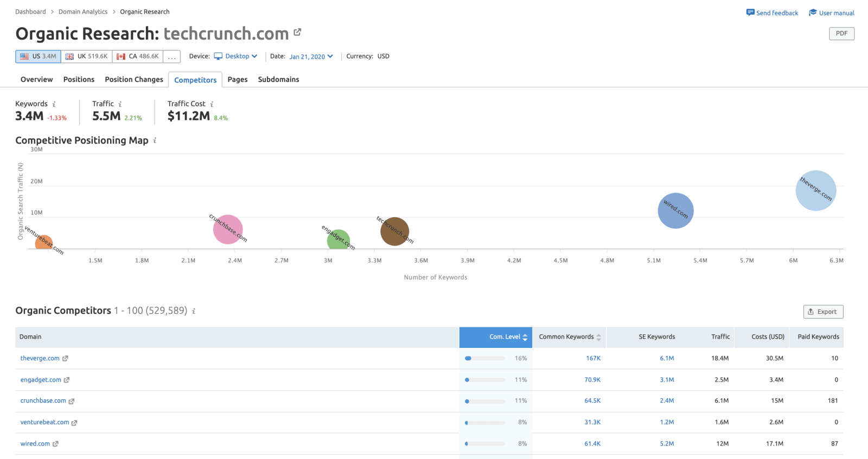Click the Com. Level sort arrows icon

tap(525, 337)
